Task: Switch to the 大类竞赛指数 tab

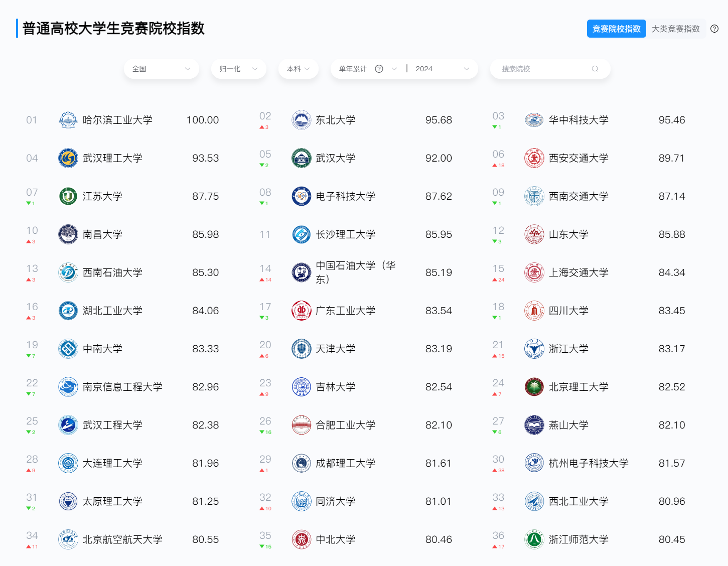Action: 675,29
